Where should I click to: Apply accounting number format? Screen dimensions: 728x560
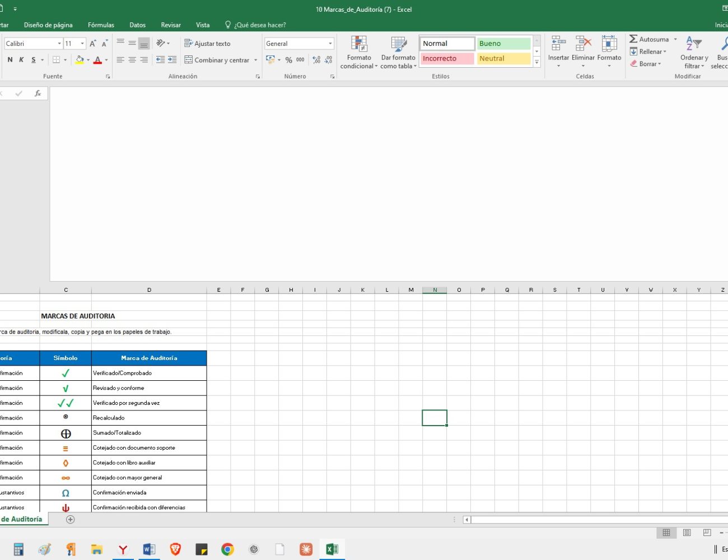coord(270,60)
